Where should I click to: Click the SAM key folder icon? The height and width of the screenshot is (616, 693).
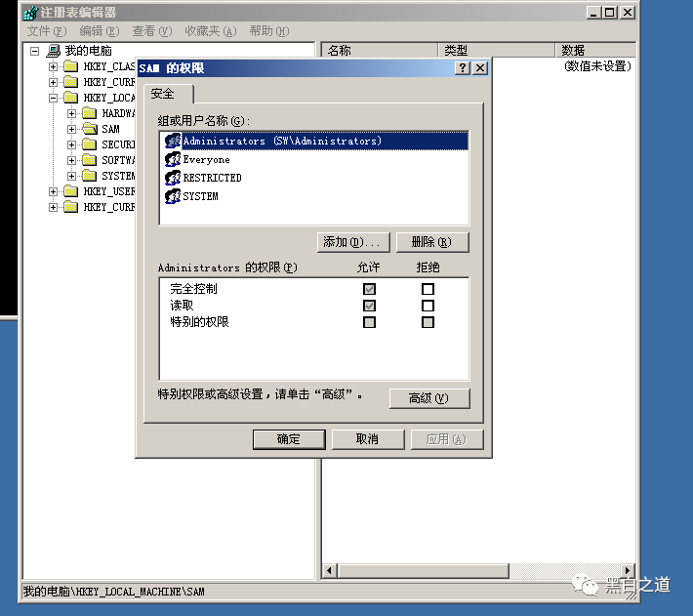89,129
